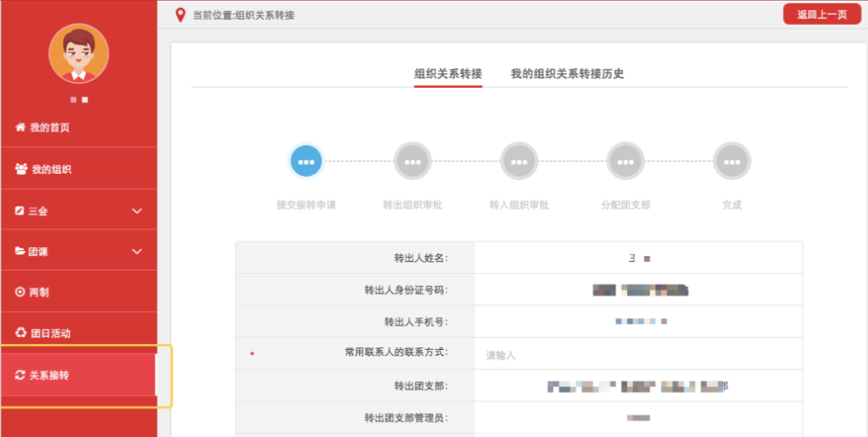Click the recycle icon beside 团日活动

pos(22,333)
